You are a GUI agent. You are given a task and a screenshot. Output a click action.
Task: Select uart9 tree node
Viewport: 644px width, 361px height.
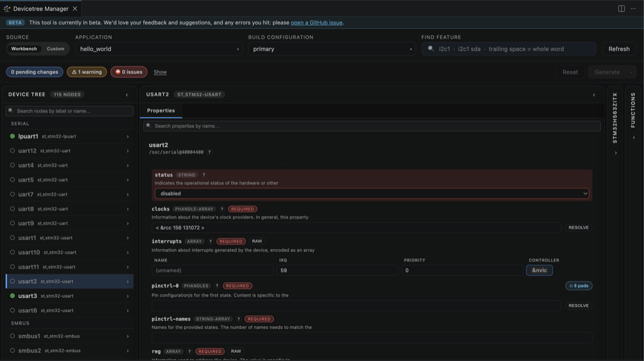coord(70,223)
